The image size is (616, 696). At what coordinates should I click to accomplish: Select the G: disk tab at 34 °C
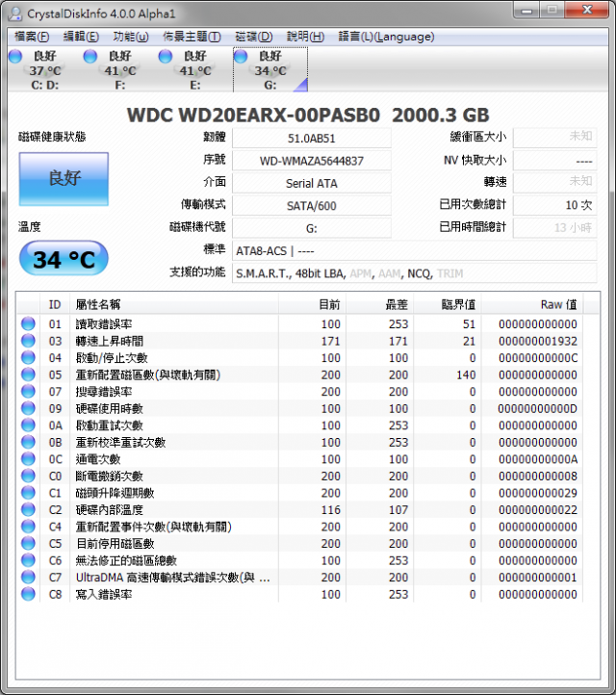[x=270, y=69]
